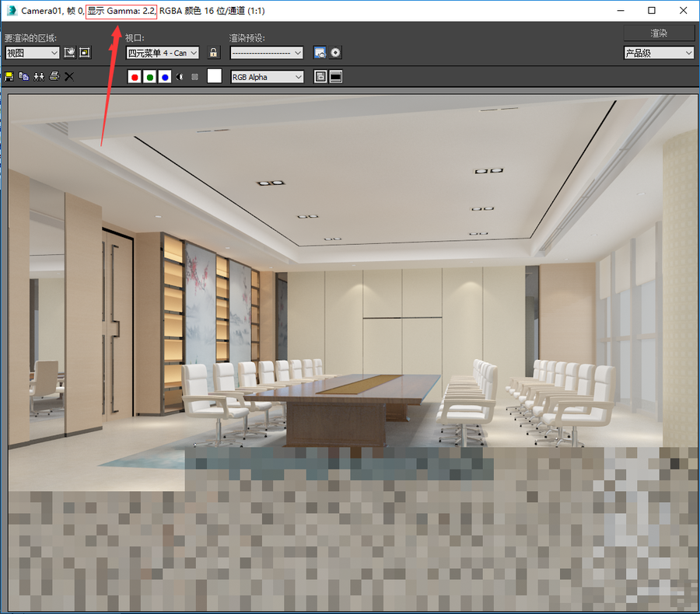Screen dimensions: 700x614
Task: Open the 产品级 production level dropdown
Action: click(659, 53)
